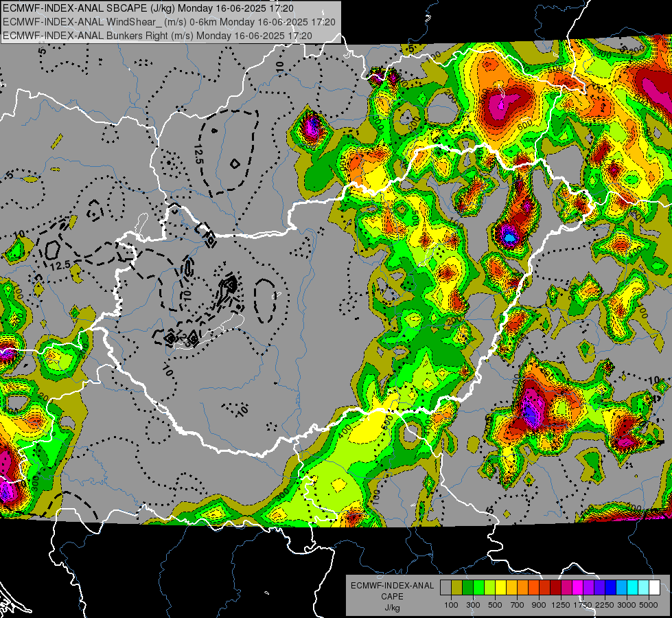The width and height of the screenshot is (672, 618).
Task: Click the legend value 500
Action: (495, 605)
